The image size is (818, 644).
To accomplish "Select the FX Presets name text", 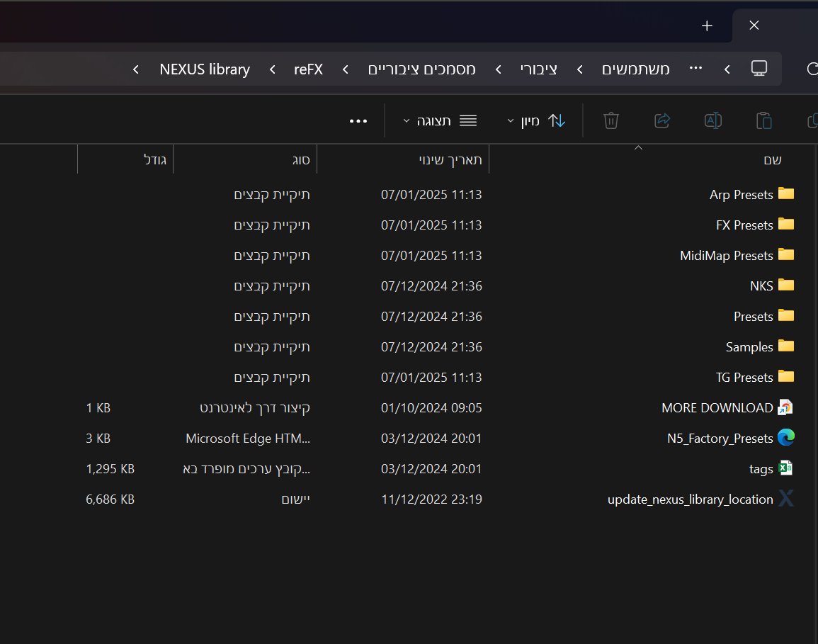I will [744, 225].
